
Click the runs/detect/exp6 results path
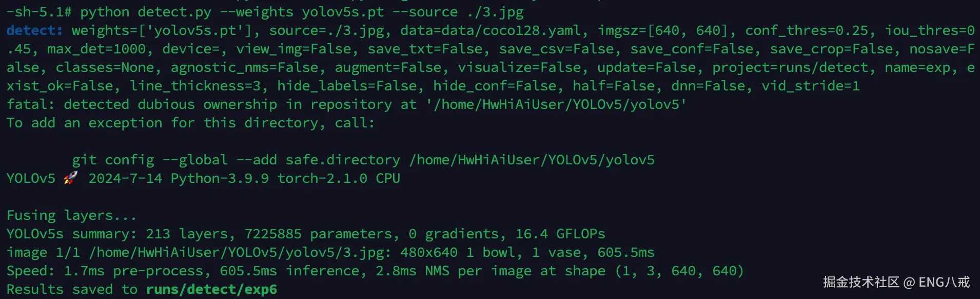pos(211,289)
